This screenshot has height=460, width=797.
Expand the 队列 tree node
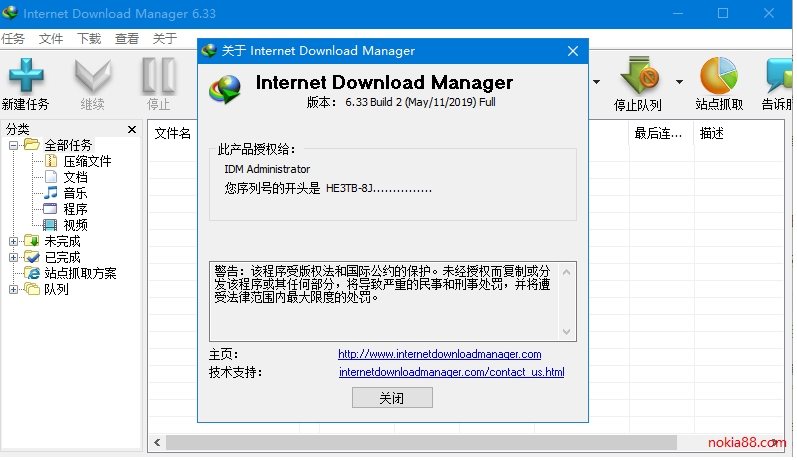click(x=14, y=290)
